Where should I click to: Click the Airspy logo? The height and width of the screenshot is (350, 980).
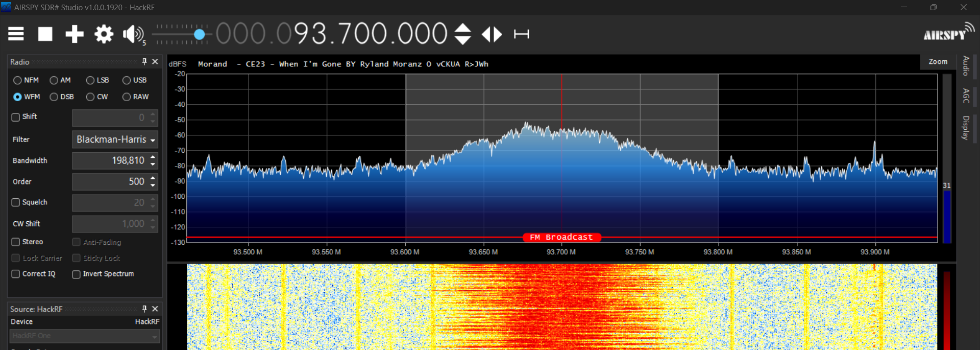[x=949, y=32]
